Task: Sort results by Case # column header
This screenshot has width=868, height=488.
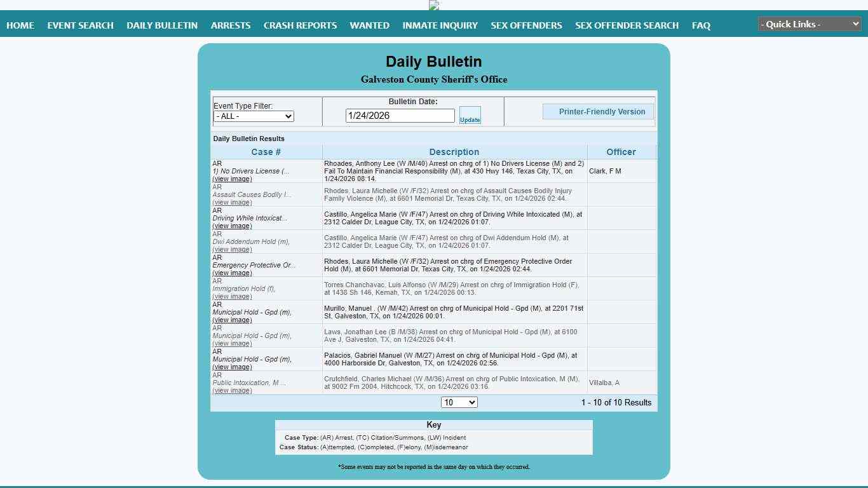Action: [266, 152]
